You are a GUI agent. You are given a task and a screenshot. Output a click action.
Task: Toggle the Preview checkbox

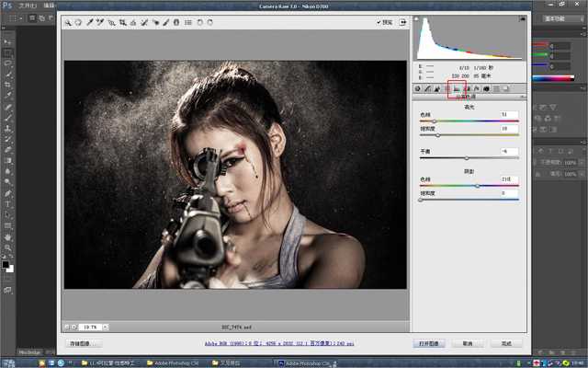[379, 22]
